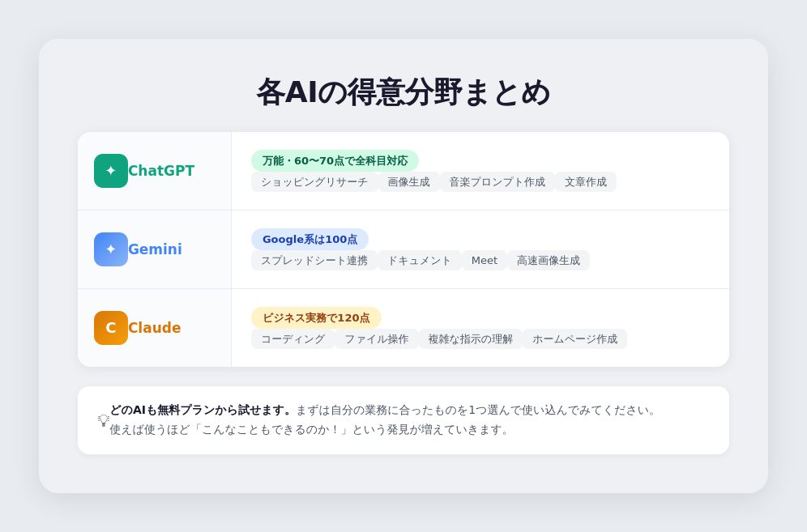Click the 各AIの得意分野まとめ heading

[403, 92]
